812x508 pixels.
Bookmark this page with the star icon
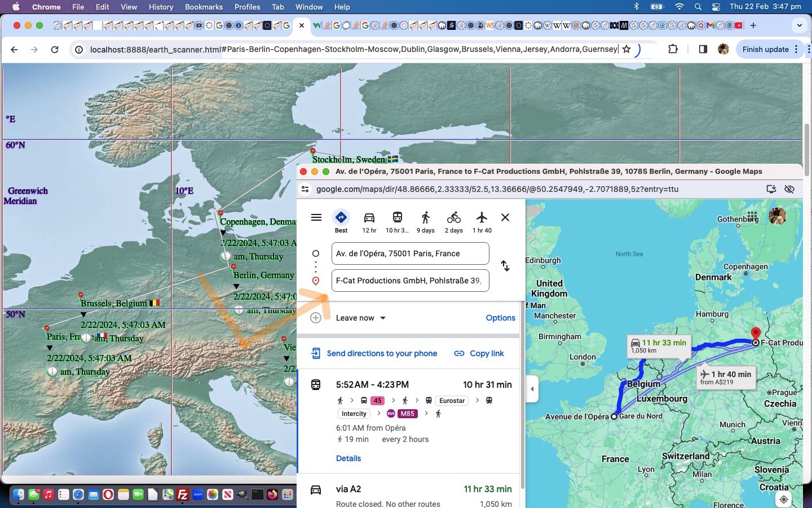(x=626, y=49)
